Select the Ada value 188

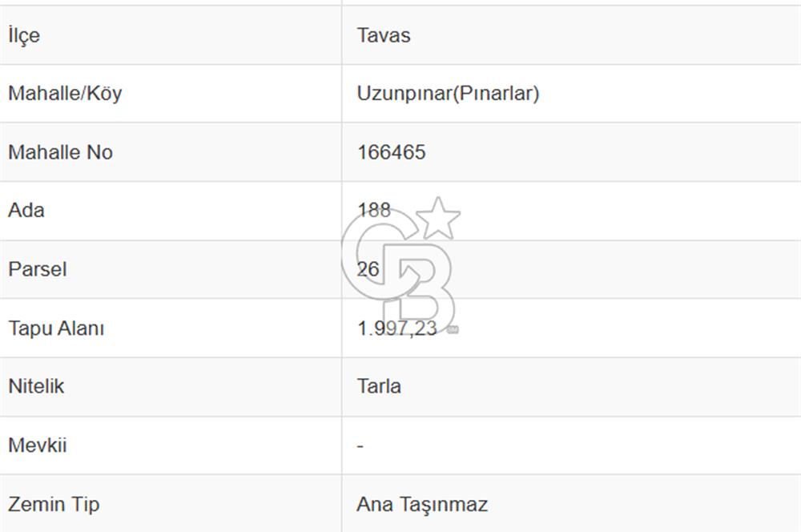pos(374,210)
